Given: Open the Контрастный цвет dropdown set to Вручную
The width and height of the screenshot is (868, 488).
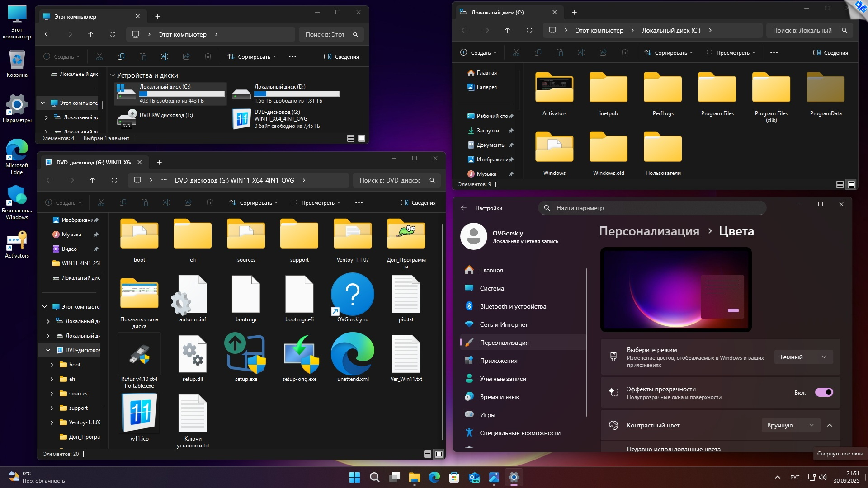Looking at the screenshot, I should click(790, 425).
